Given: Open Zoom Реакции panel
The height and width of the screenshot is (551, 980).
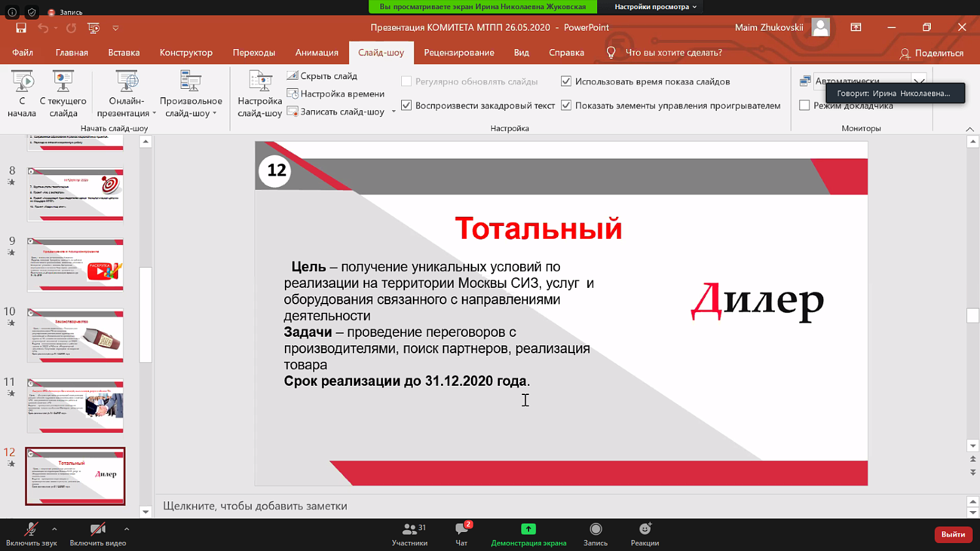Looking at the screenshot, I should [x=644, y=534].
